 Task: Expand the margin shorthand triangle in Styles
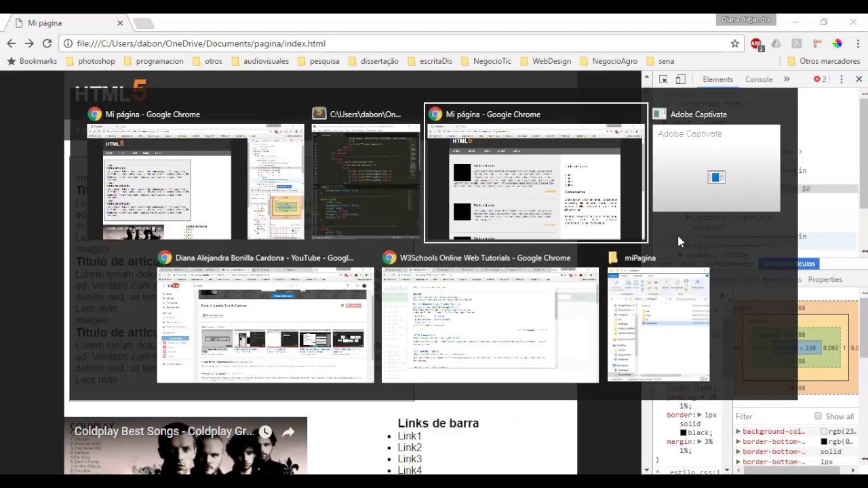[x=699, y=442]
